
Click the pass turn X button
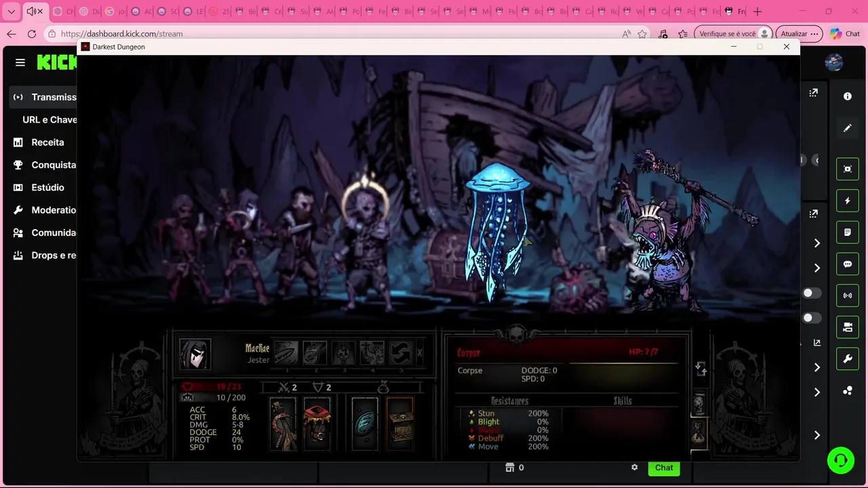coord(419,352)
